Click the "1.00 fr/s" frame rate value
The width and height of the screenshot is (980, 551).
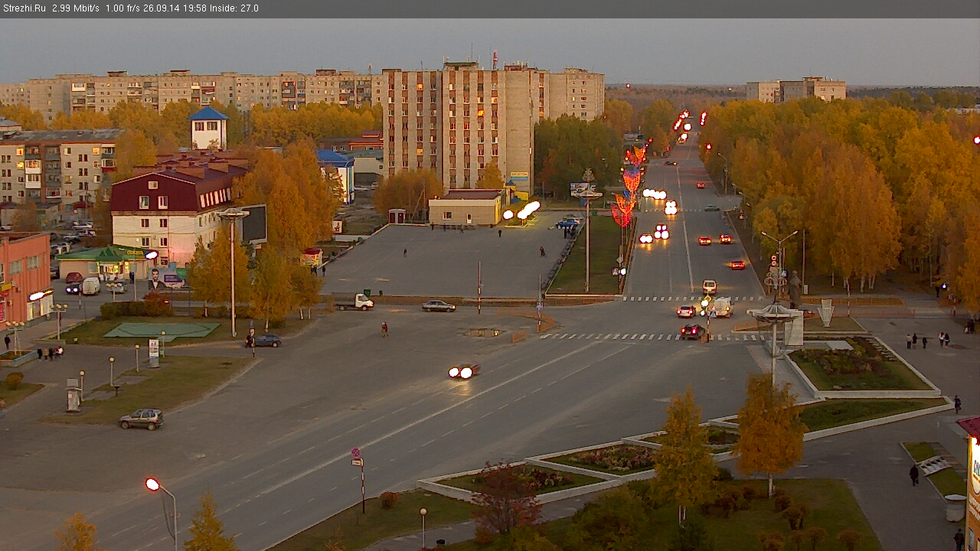click(123, 8)
